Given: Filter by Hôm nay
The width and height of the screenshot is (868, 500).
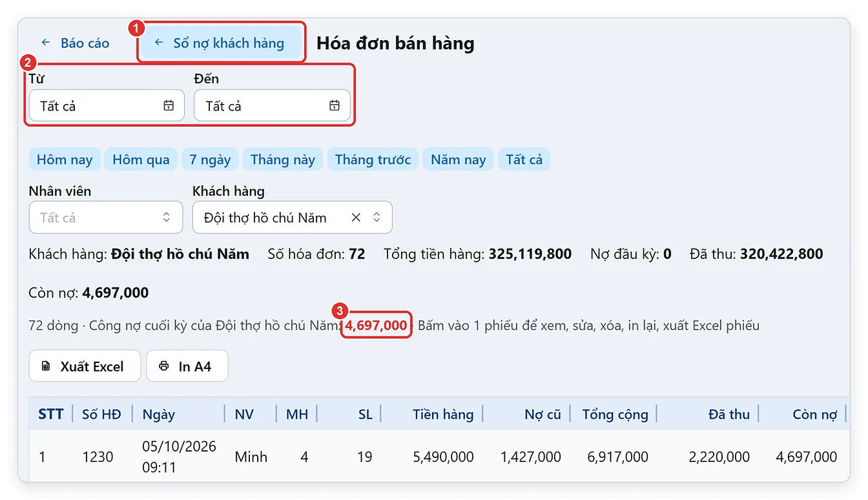Looking at the screenshot, I should (x=65, y=160).
